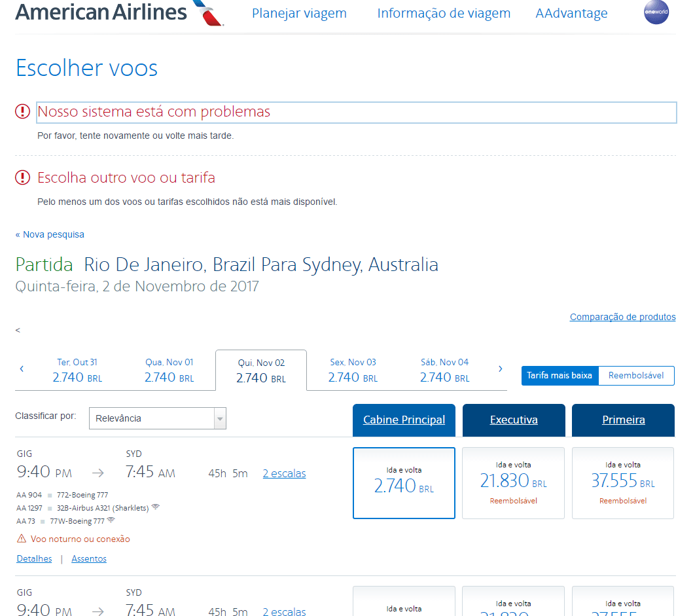Choose the 21.830 BRL Executiva fare
This screenshot has height=616, width=693.
tap(513, 483)
